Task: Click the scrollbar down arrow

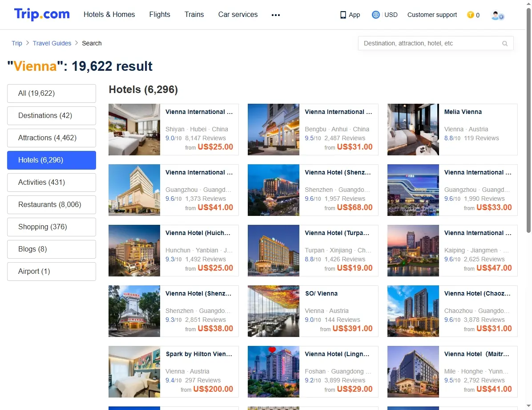Action: pyautogui.click(x=528, y=406)
